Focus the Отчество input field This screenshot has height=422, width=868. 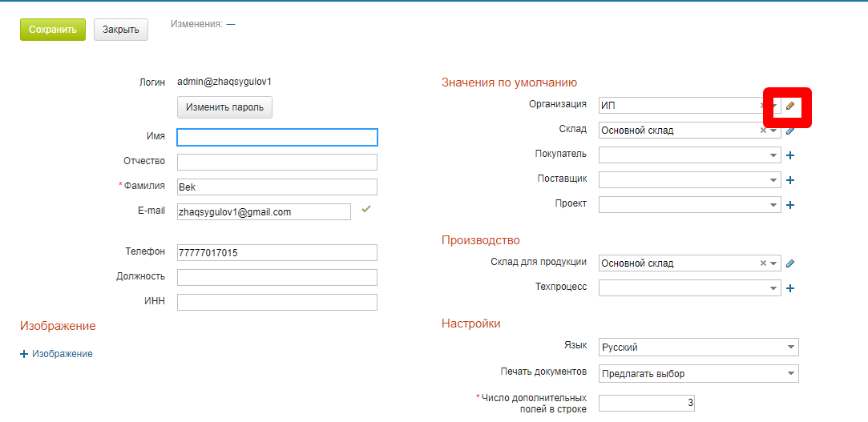click(277, 162)
